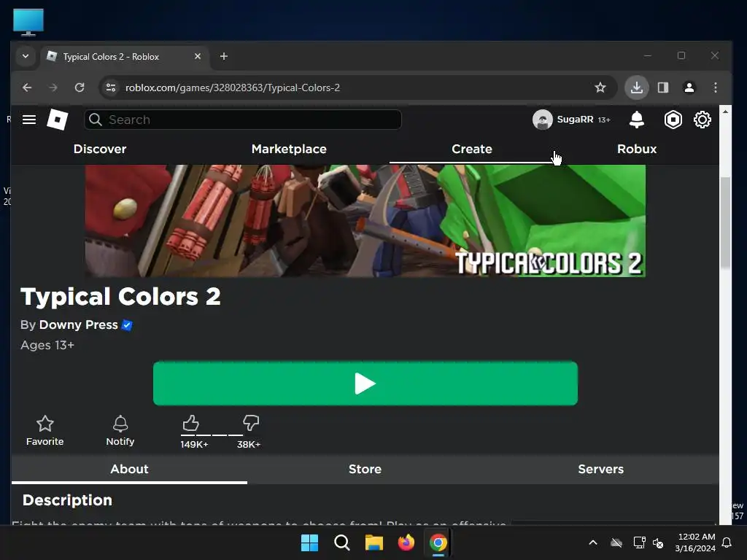Click the magnifier icon in Roblox search bar

pyautogui.click(x=96, y=120)
